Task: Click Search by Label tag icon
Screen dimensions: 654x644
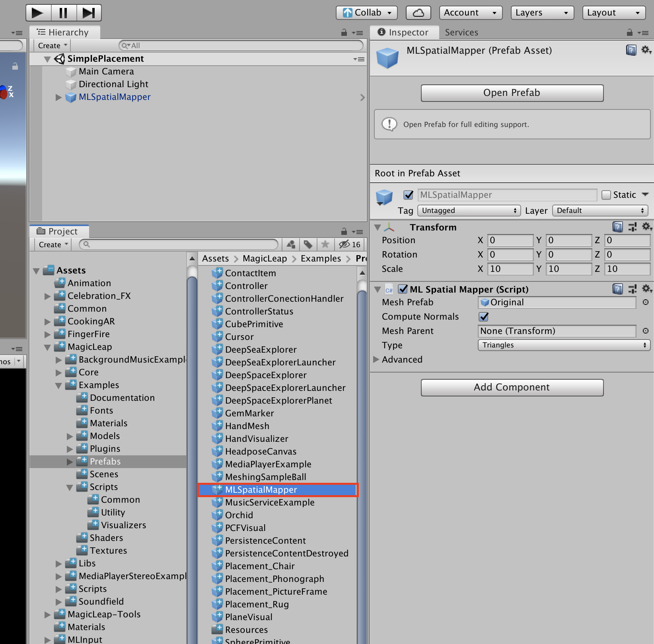Action: pos(308,244)
